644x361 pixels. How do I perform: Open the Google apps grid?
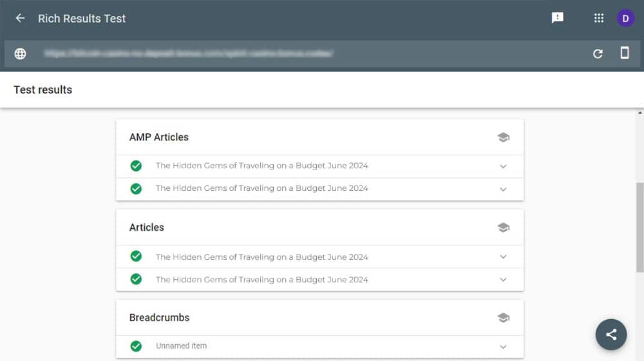pyautogui.click(x=599, y=18)
